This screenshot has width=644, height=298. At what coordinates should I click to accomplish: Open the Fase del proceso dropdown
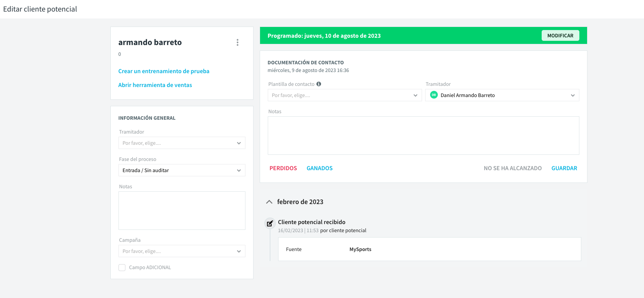182,170
